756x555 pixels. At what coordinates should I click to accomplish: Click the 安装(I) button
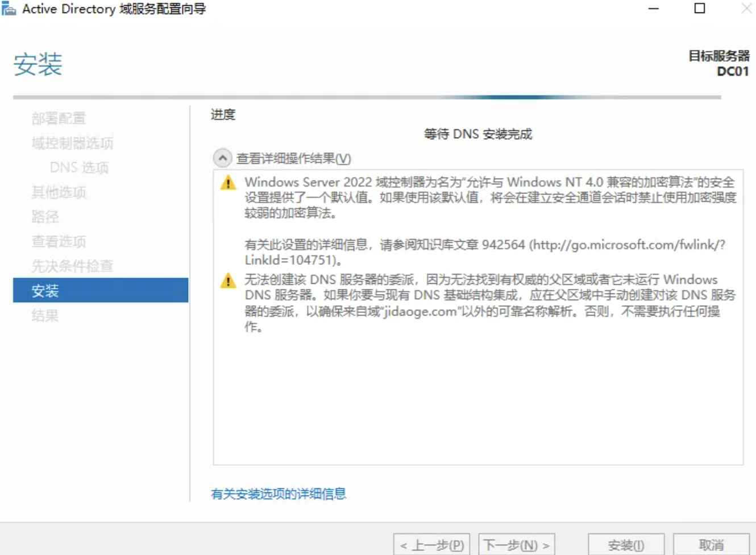(626, 545)
